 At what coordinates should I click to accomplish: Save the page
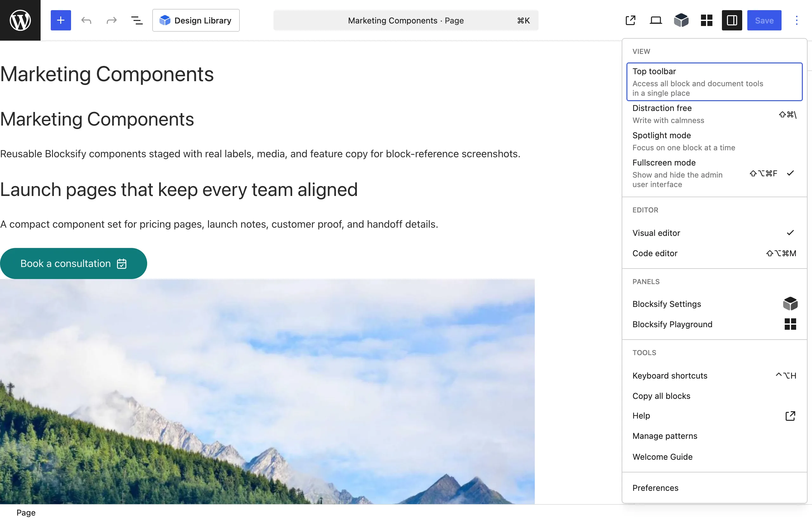(x=764, y=20)
